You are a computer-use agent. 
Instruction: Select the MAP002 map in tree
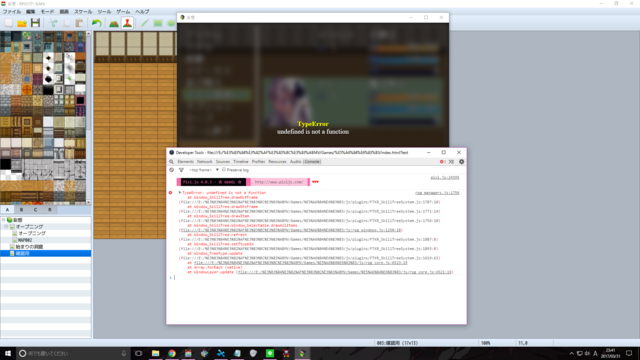coord(24,240)
